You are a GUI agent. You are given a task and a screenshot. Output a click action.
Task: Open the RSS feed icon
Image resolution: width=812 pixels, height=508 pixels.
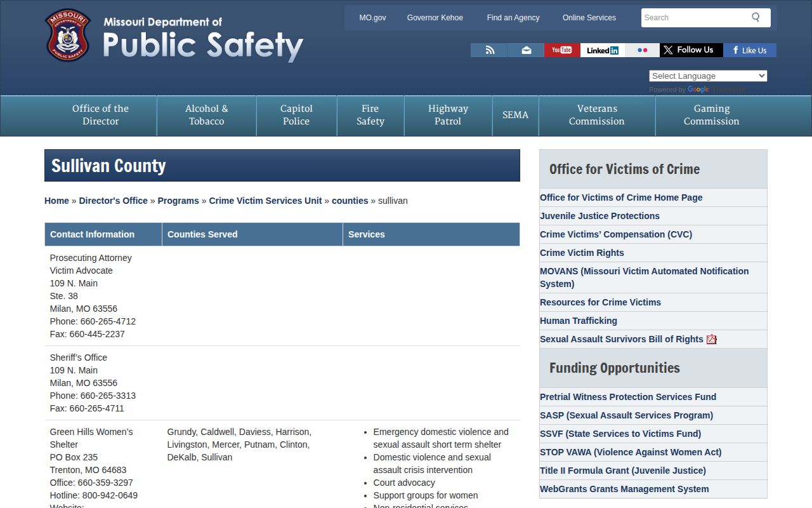click(489, 50)
